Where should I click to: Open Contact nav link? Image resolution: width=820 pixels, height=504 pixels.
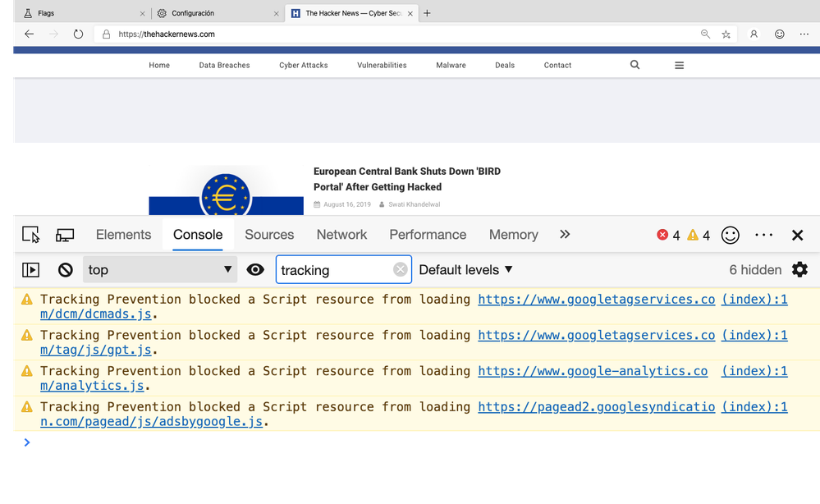click(x=557, y=66)
